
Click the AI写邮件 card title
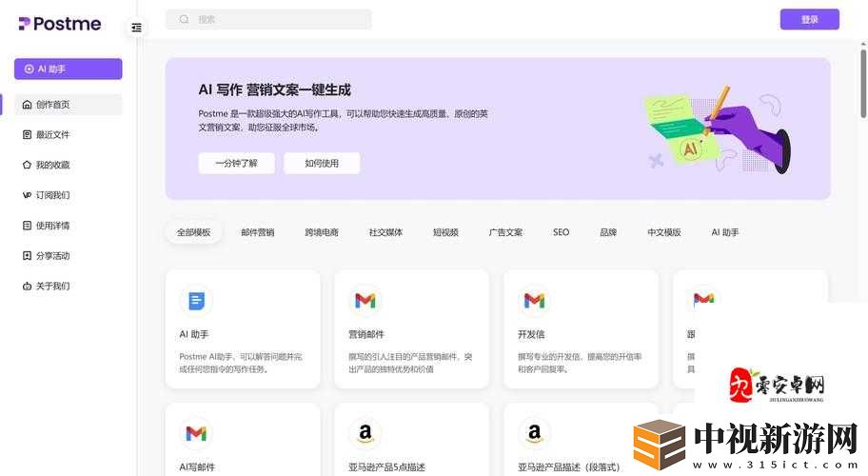click(x=197, y=467)
